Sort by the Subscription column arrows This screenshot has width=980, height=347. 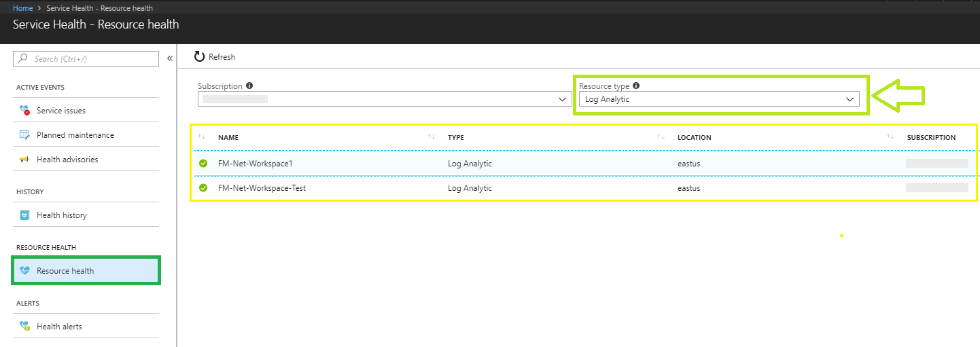890,137
